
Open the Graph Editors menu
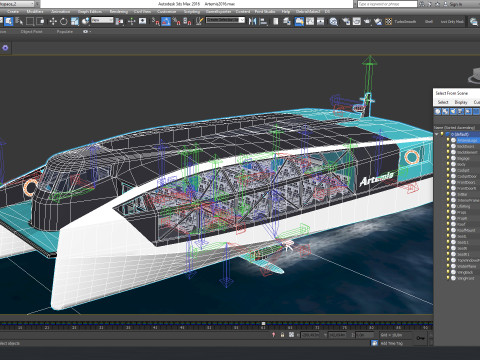90,12
